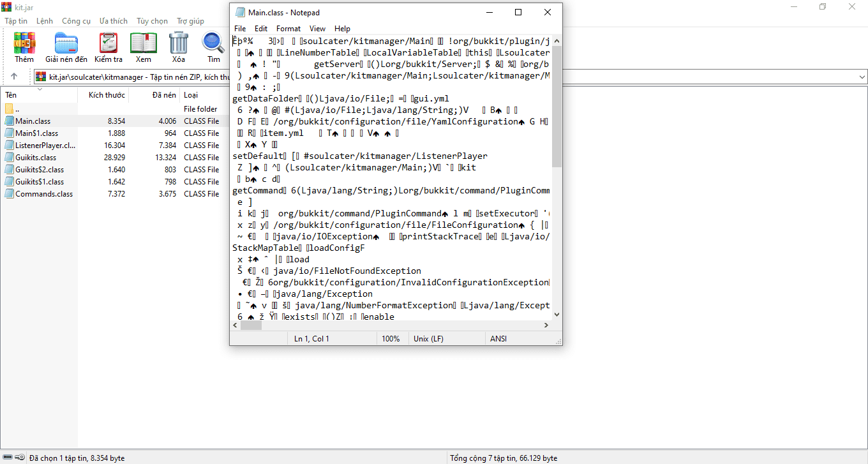The width and height of the screenshot is (868, 464).
Task: Click the 'File folder' type cell
Action: 200,109
